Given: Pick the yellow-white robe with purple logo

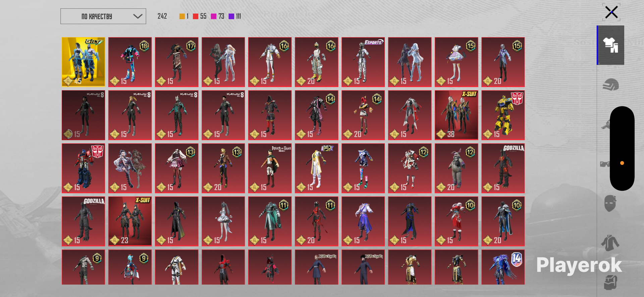Looking at the screenshot, I should 316,168.
